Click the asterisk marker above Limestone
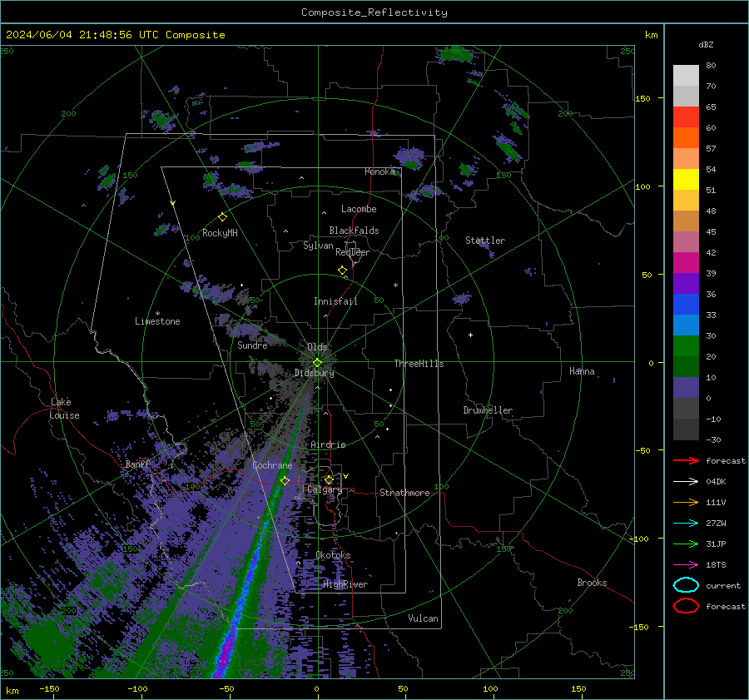 (x=157, y=314)
